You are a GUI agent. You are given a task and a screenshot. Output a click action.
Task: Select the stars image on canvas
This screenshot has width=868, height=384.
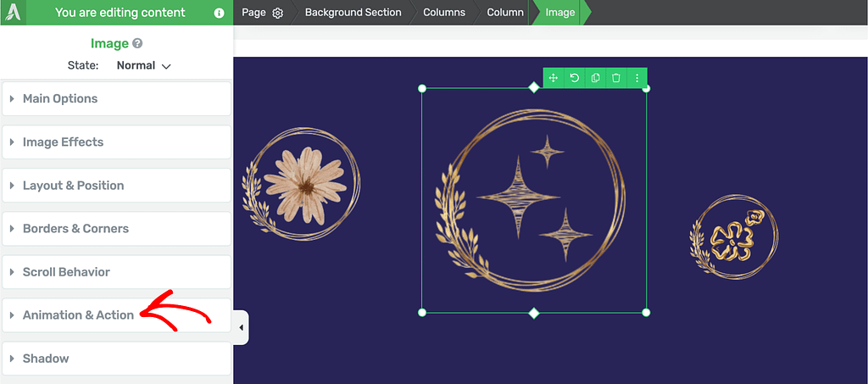tap(534, 200)
